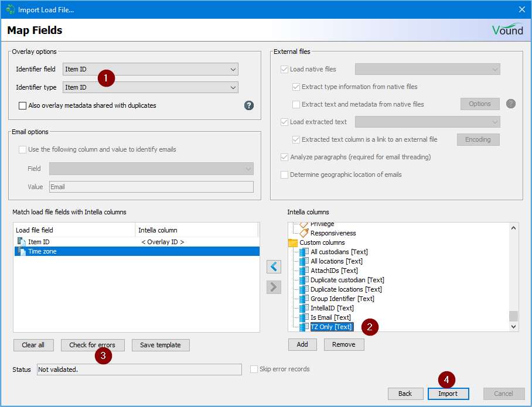The image size is (532, 407).
Task: Click the All custodians column icon
Action: click(x=304, y=252)
